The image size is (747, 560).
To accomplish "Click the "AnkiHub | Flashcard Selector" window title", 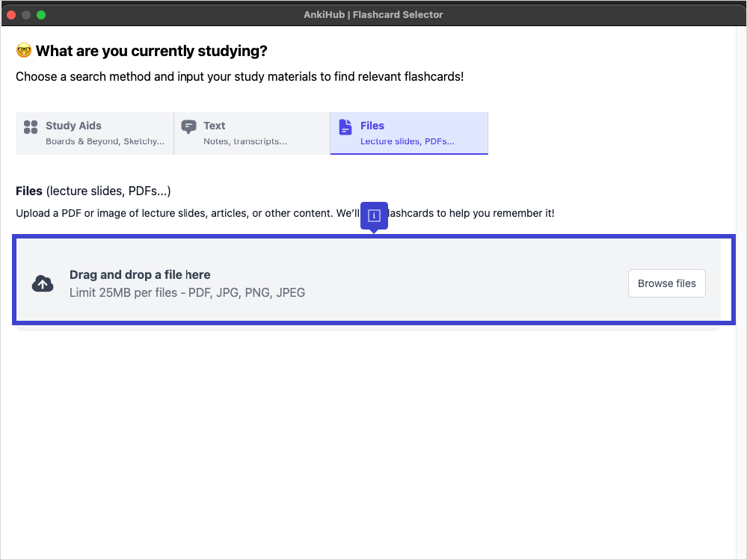I will click(x=373, y=14).
